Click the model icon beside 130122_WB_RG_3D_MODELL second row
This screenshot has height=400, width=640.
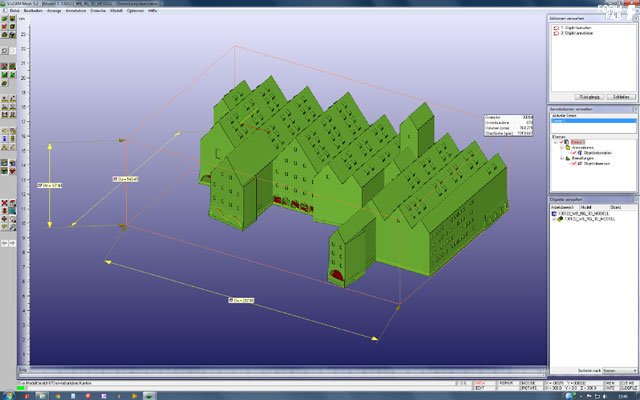pos(560,219)
